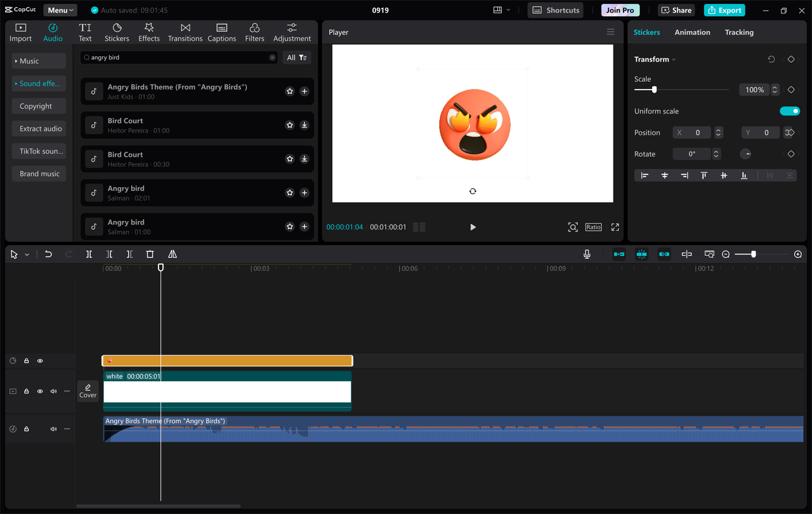
Task: Mute the Angry Birds Theme audio track
Action: [53, 428]
